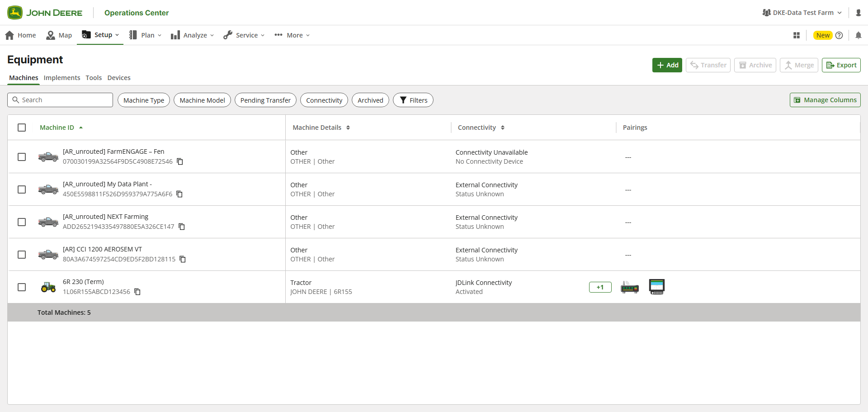The image size is (868, 412).
Task: Open the Map page
Action: (x=59, y=35)
